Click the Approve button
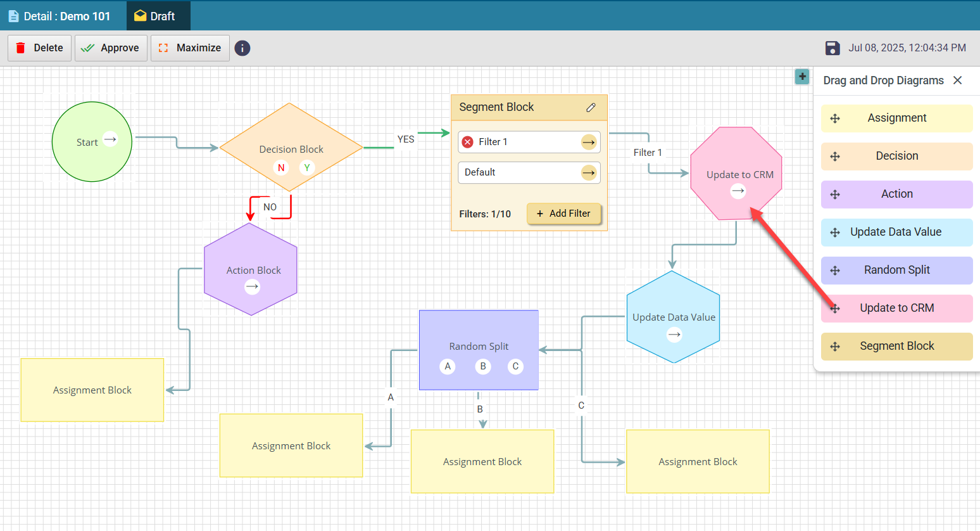 pyautogui.click(x=111, y=48)
